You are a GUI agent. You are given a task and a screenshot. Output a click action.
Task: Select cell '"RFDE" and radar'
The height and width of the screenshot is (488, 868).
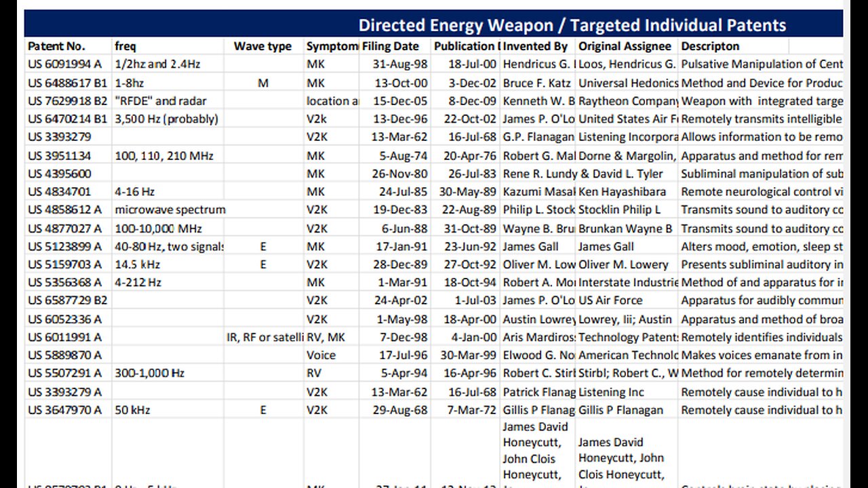(x=160, y=101)
